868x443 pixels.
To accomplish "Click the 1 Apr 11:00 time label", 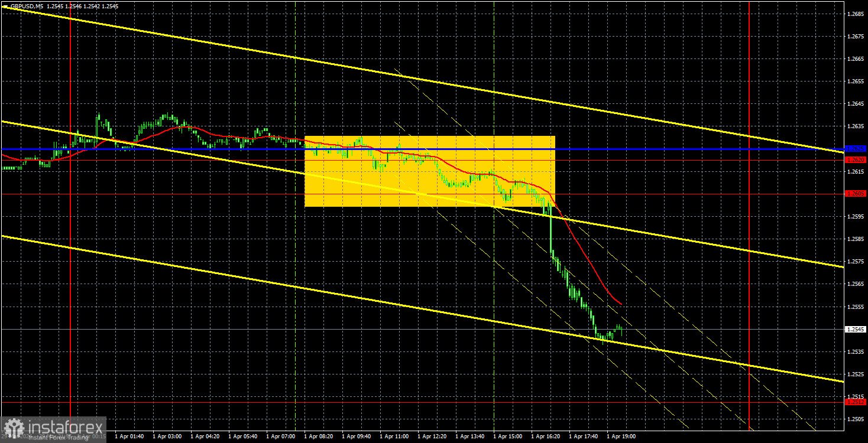I will point(394,437).
